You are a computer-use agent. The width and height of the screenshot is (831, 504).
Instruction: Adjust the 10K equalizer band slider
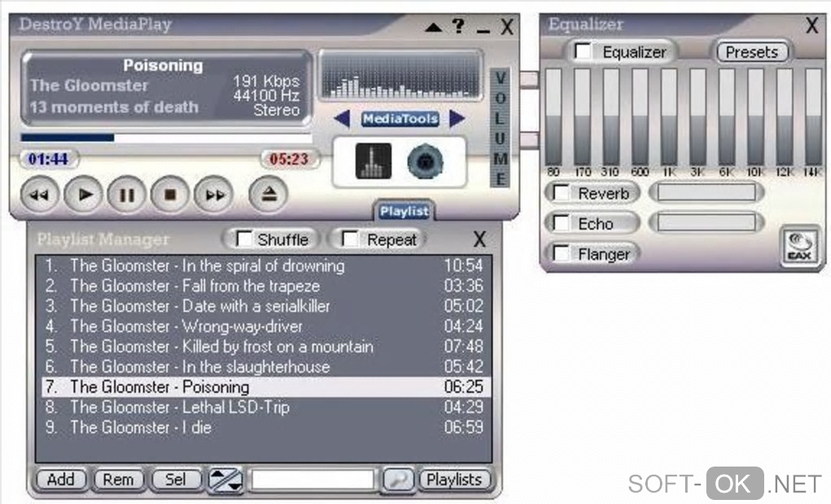click(x=755, y=116)
